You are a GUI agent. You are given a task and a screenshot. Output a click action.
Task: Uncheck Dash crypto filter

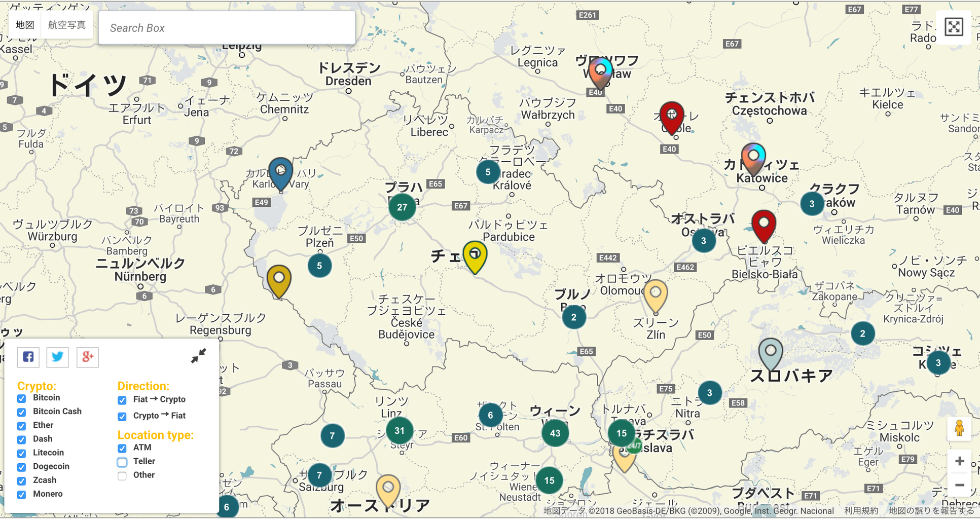click(21, 439)
